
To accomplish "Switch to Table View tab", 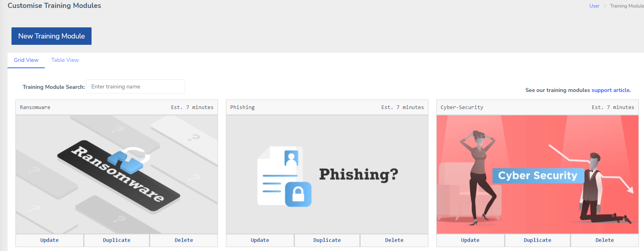I will [x=65, y=60].
